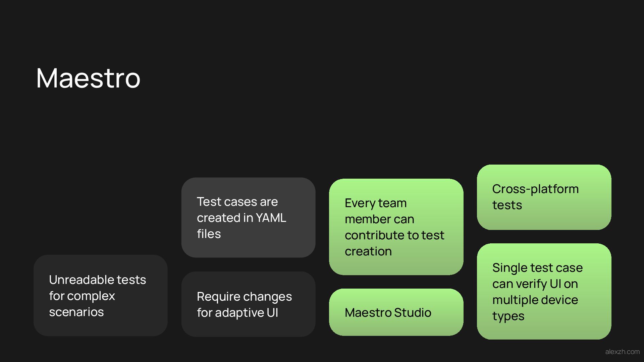
Task: Click the "Cross-platform tests" green card
Action: (544, 197)
